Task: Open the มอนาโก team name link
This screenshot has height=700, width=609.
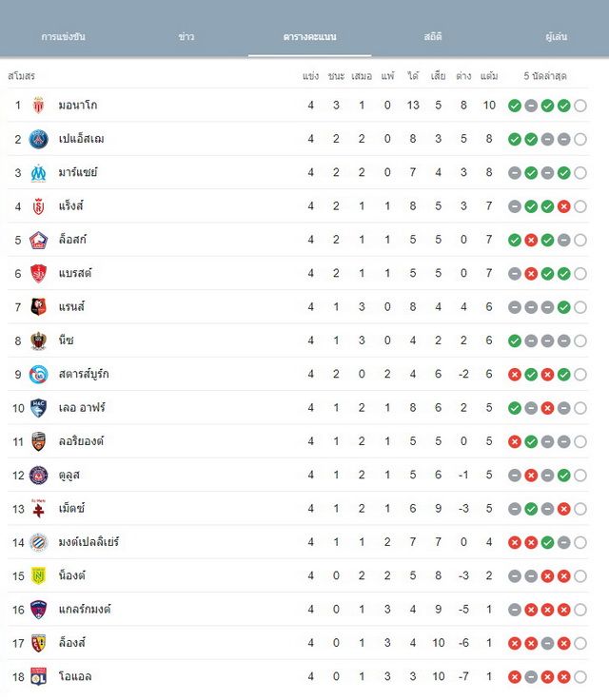Action: click(x=78, y=106)
